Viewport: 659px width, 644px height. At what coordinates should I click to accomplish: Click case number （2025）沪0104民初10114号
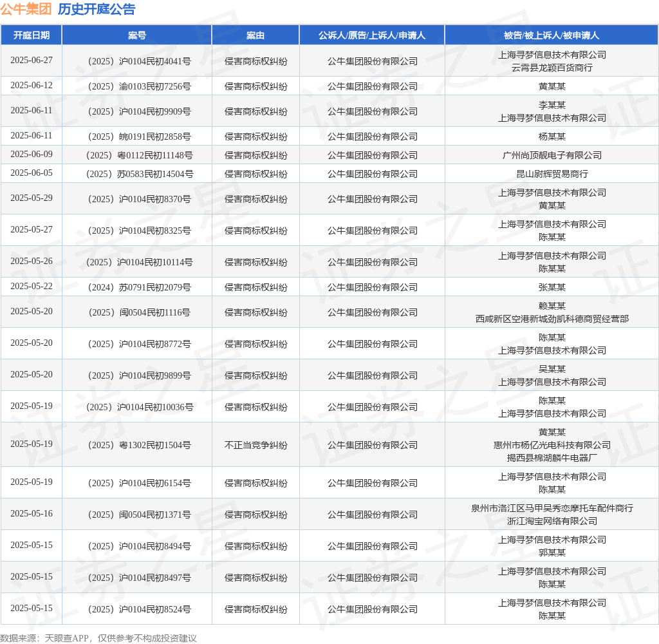pyautogui.click(x=140, y=263)
